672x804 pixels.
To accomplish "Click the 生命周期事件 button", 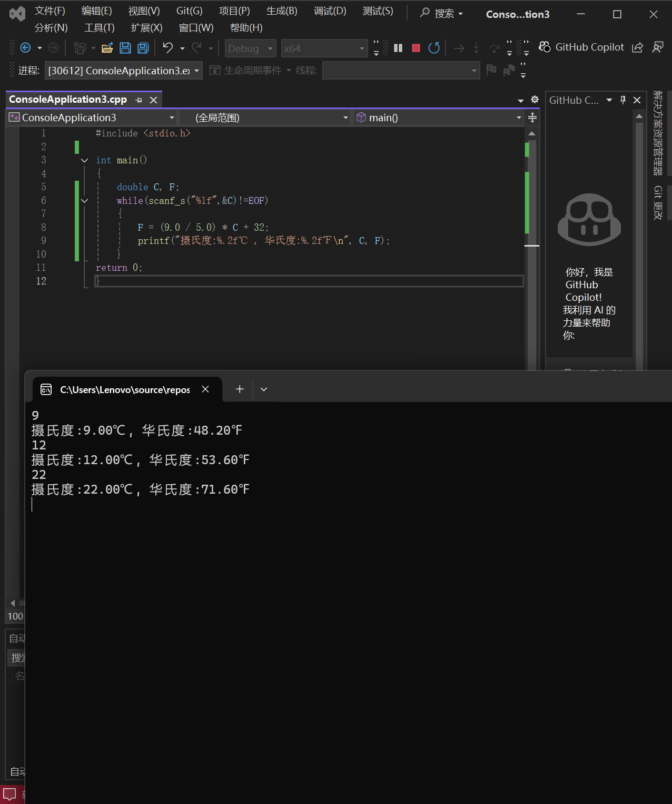I will coord(246,71).
